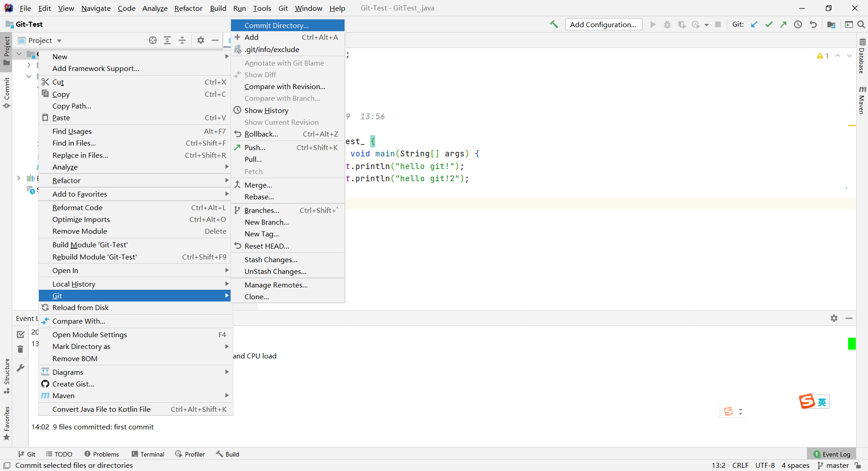868x471 pixels.
Task: Select Clone... in Git submenu
Action: tap(288, 297)
